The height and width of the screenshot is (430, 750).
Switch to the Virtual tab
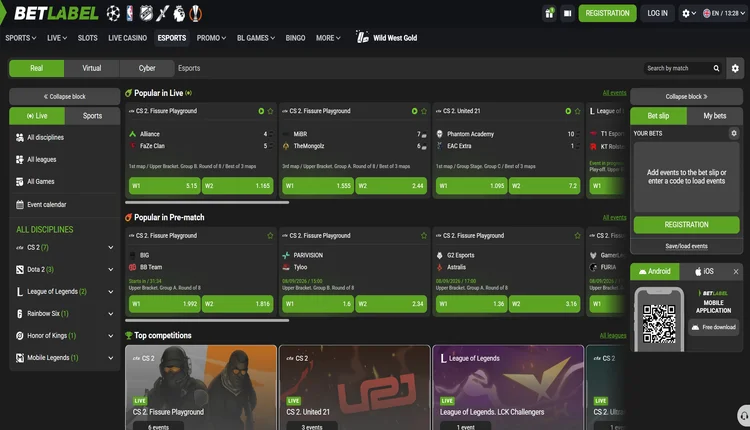(x=91, y=68)
